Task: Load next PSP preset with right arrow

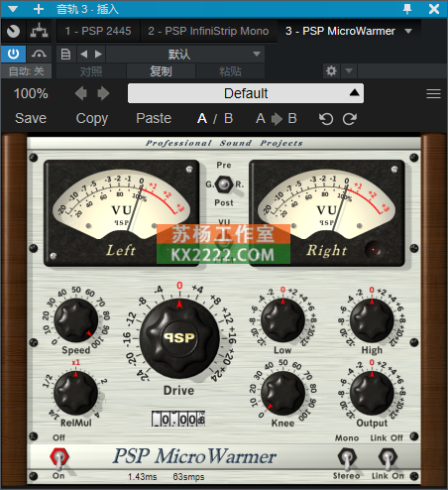Action: click(103, 93)
